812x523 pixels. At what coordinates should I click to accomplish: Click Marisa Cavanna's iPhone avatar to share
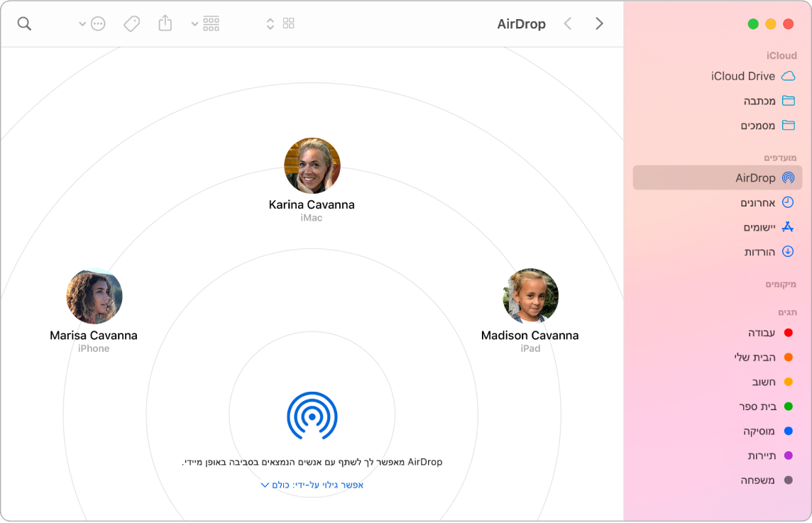click(x=93, y=296)
